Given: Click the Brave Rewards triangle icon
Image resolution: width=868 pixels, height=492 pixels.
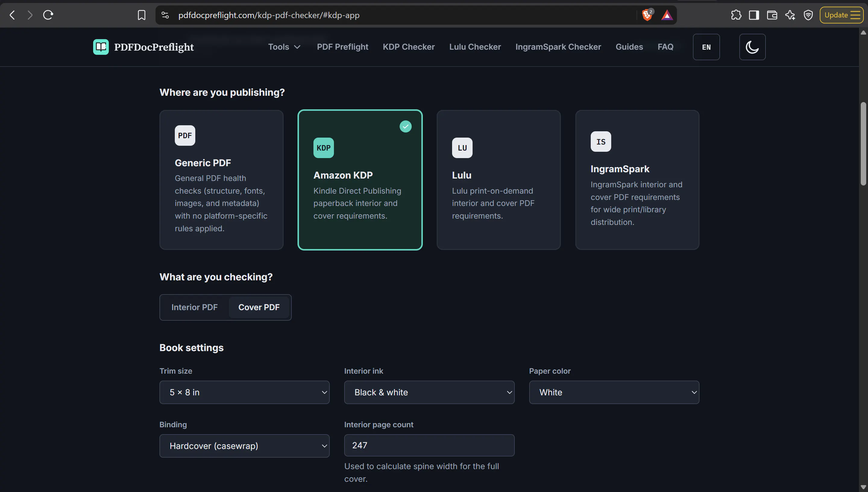Looking at the screenshot, I should pyautogui.click(x=667, y=15).
